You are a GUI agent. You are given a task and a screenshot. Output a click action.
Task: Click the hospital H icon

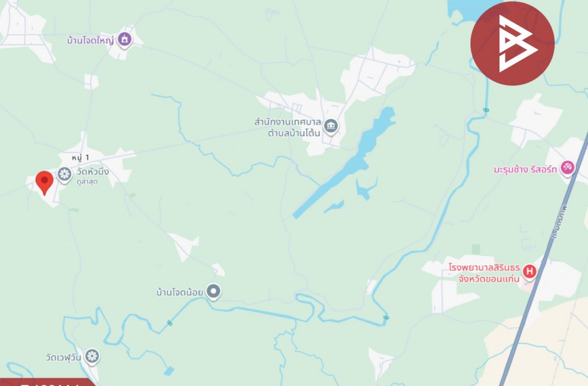(529, 271)
